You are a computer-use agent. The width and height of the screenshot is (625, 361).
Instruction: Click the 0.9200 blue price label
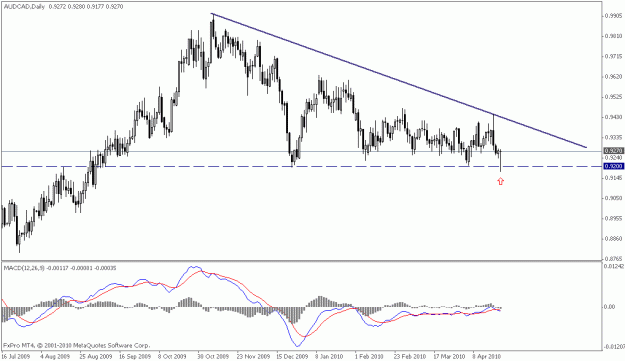pos(613,166)
